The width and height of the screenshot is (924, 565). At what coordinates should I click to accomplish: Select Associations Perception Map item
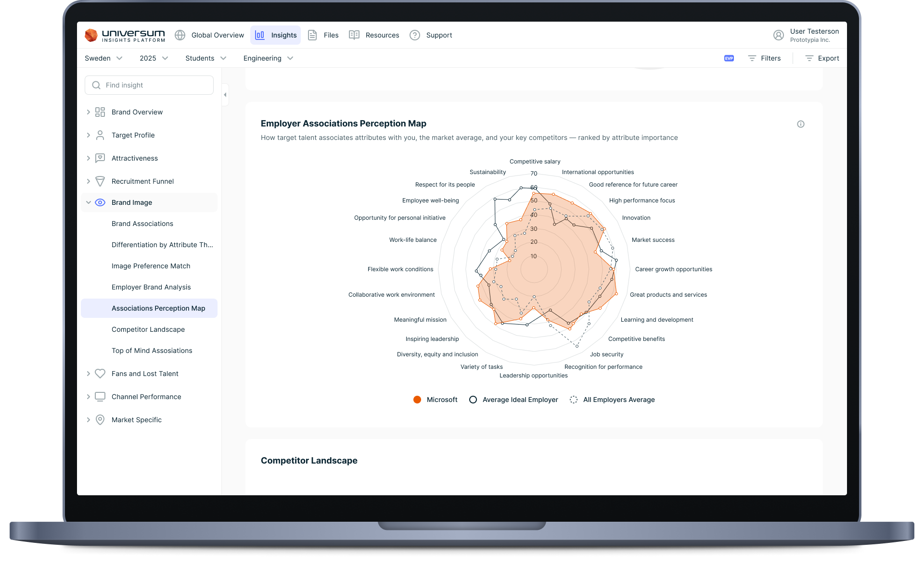tap(149, 308)
